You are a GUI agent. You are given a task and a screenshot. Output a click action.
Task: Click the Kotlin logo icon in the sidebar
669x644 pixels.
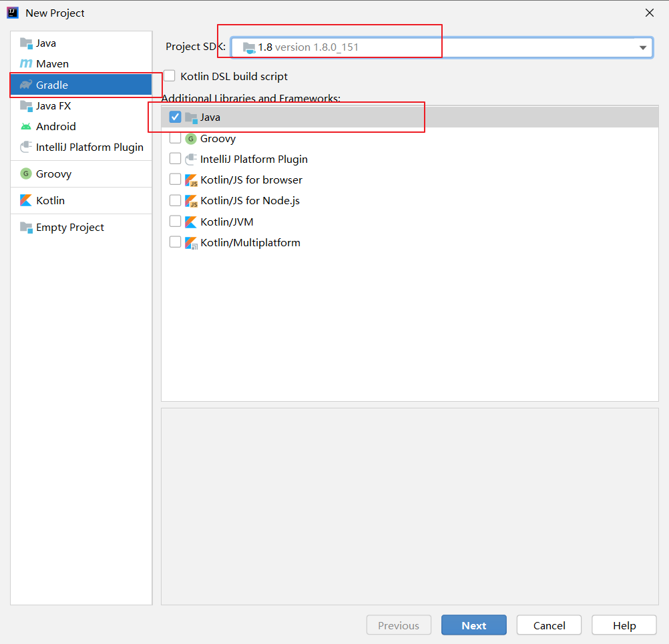[26, 200]
